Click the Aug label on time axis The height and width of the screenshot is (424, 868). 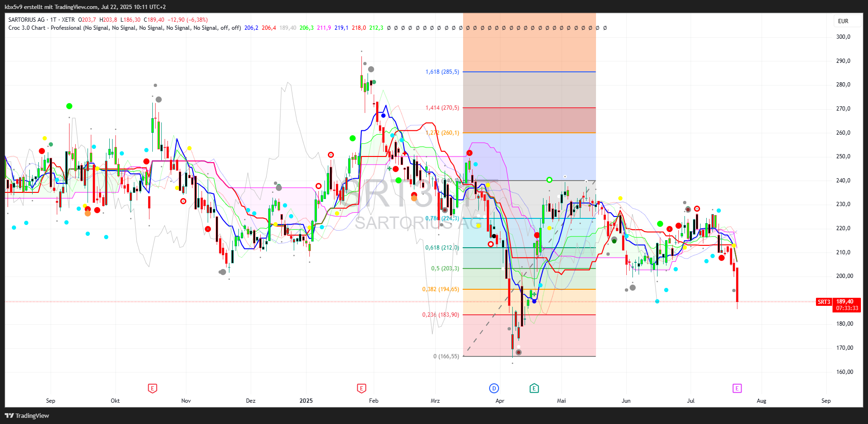click(761, 401)
